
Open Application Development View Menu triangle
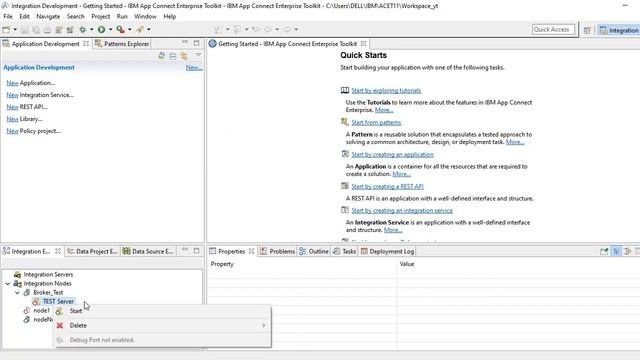tap(198, 55)
